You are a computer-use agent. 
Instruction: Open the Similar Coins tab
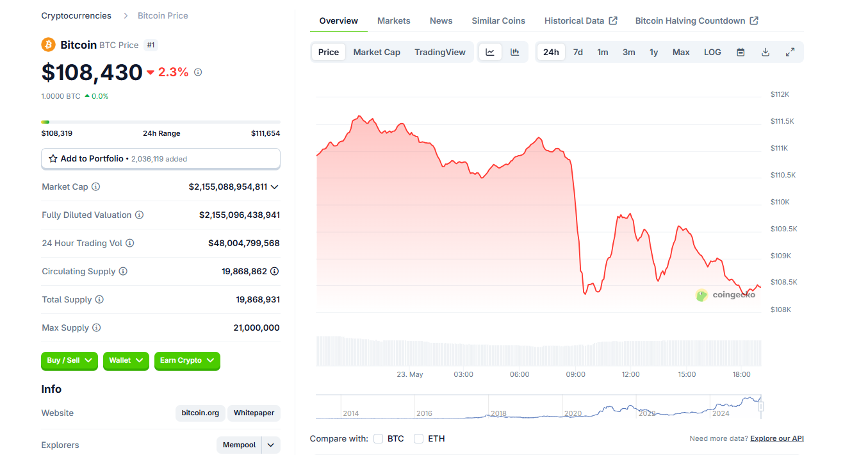click(498, 21)
